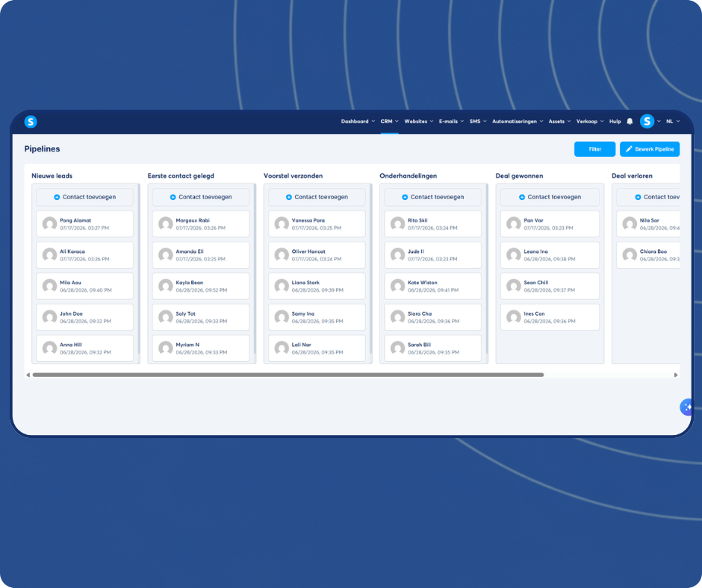702x588 pixels.
Task: Add contact to Voorstel verzonden
Action: click(x=317, y=197)
